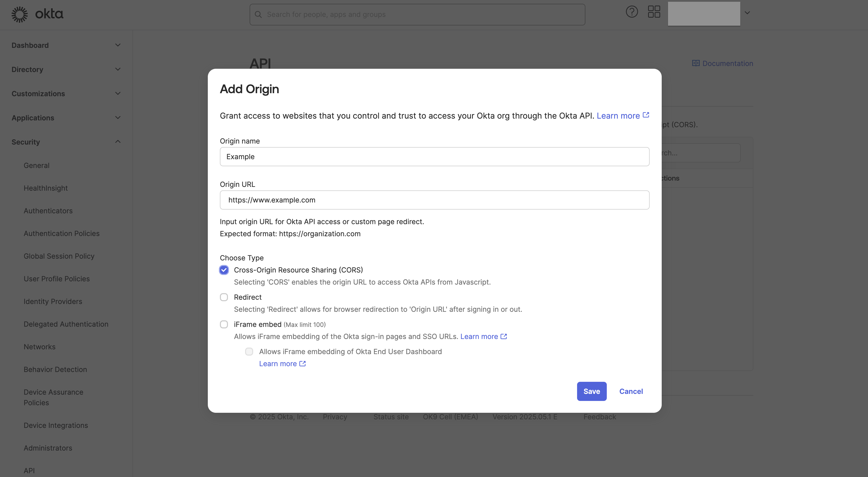
Task: Click the OK9 Cell (EMEA) footer text
Action: 450,417
